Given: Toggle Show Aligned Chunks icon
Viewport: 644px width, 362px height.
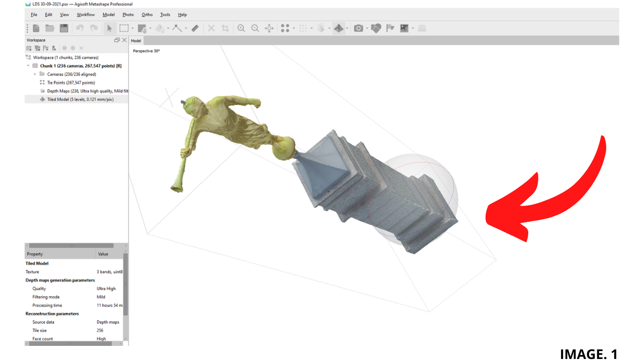Looking at the screenshot, I should (422, 28).
